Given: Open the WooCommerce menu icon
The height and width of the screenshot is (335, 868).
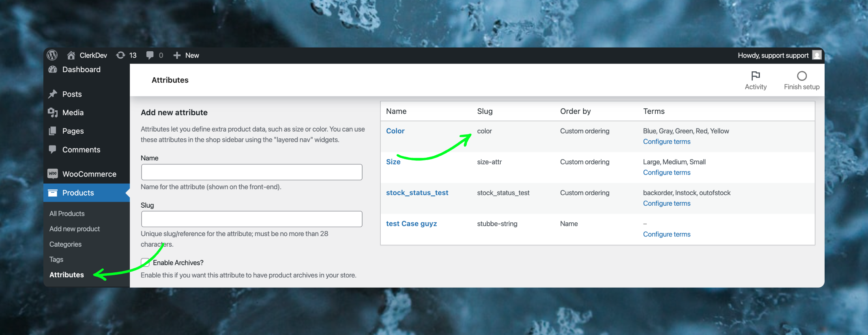Looking at the screenshot, I should [x=53, y=174].
